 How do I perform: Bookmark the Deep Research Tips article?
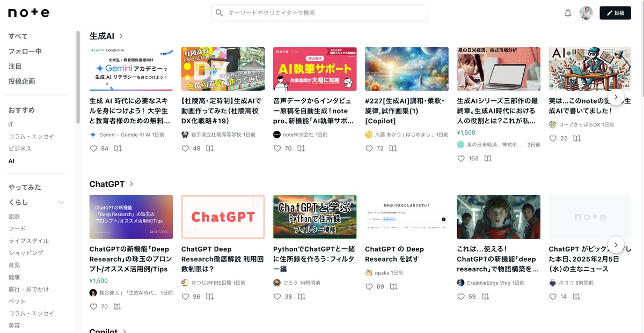pos(118,307)
